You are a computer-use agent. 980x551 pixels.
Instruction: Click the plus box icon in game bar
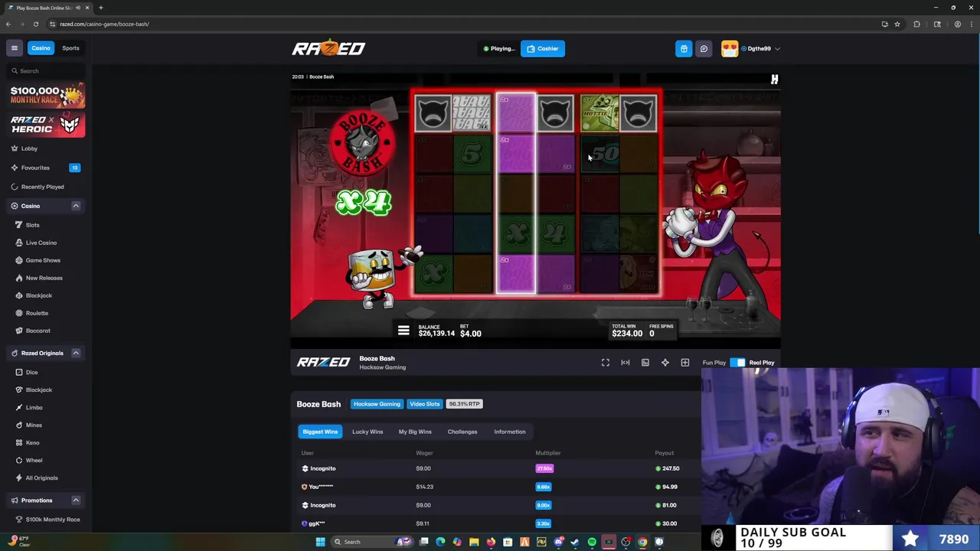pyautogui.click(x=685, y=363)
